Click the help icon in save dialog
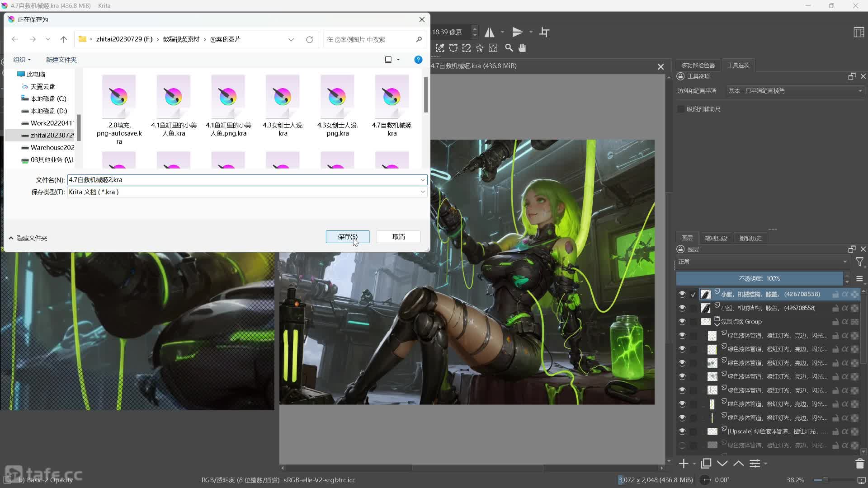Image resolution: width=868 pixels, height=488 pixels. point(419,60)
